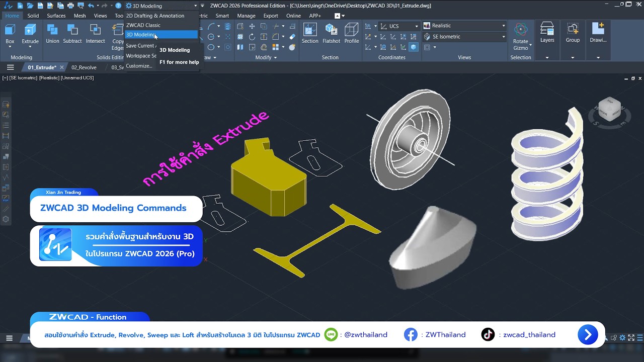Open the hamburger menu beside drawing tabs
Image resolution: width=644 pixels, height=362 pixels.
[10, 67]
